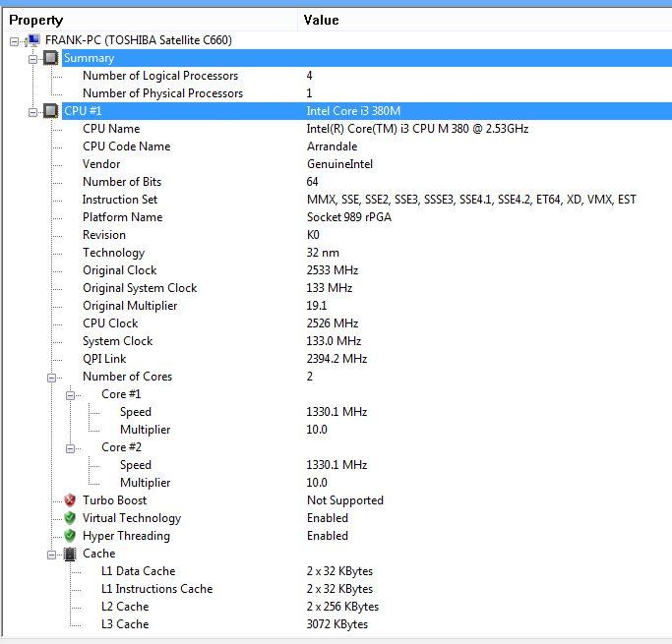672x644 pixels.
Task: Click the value 'Intel Core i3 380M'
Action: 353,111
